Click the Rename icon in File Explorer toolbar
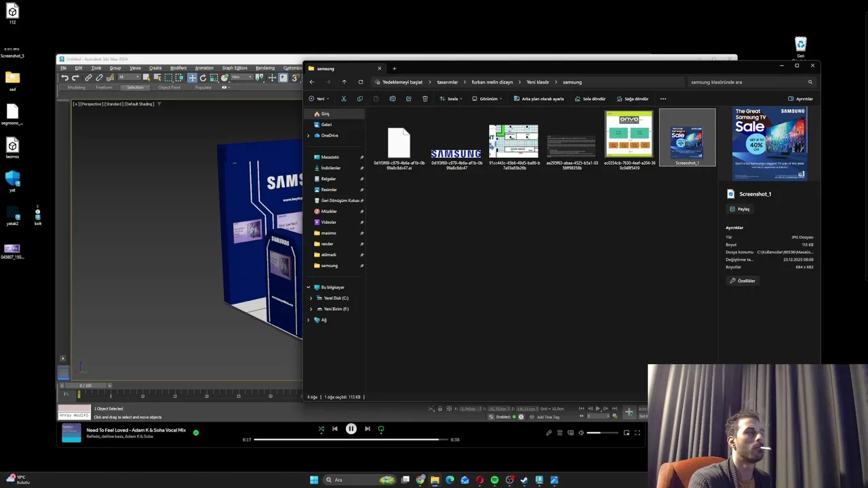Viewport: 868px width, 488px height. point(393,99)
